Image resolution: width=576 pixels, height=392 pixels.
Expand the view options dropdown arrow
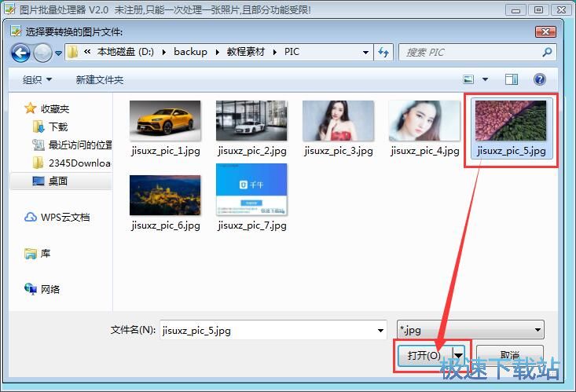(x=486, y=79)
